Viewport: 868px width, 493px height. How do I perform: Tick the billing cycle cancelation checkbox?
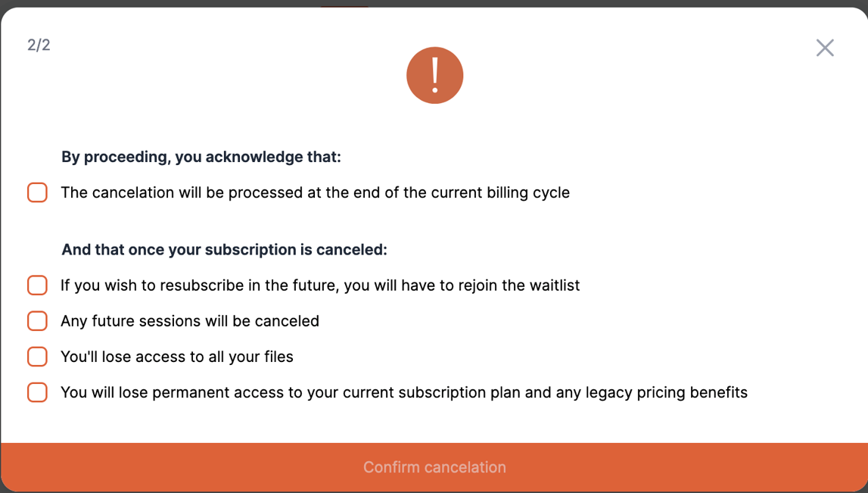[x=37, y=193]
